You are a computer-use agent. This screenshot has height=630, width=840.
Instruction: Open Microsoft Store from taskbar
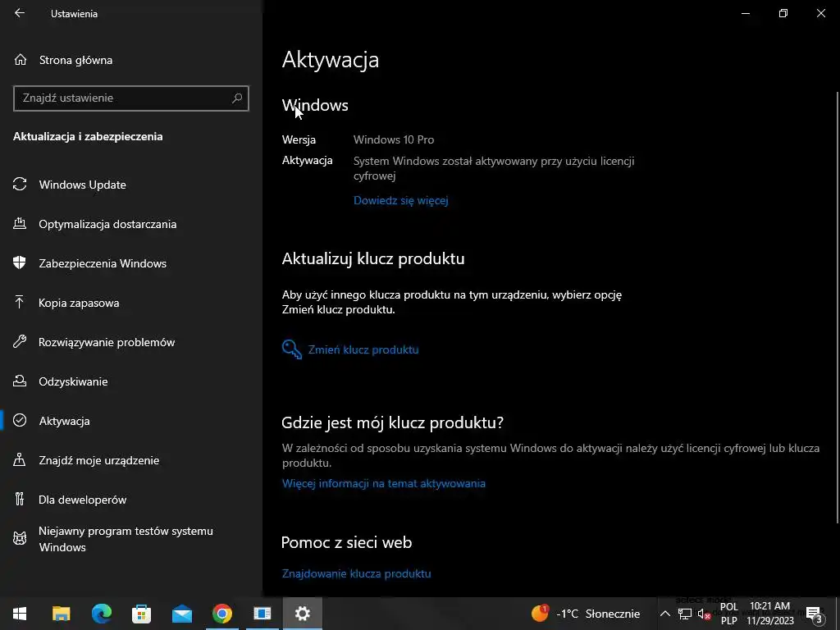click(141, 614)
